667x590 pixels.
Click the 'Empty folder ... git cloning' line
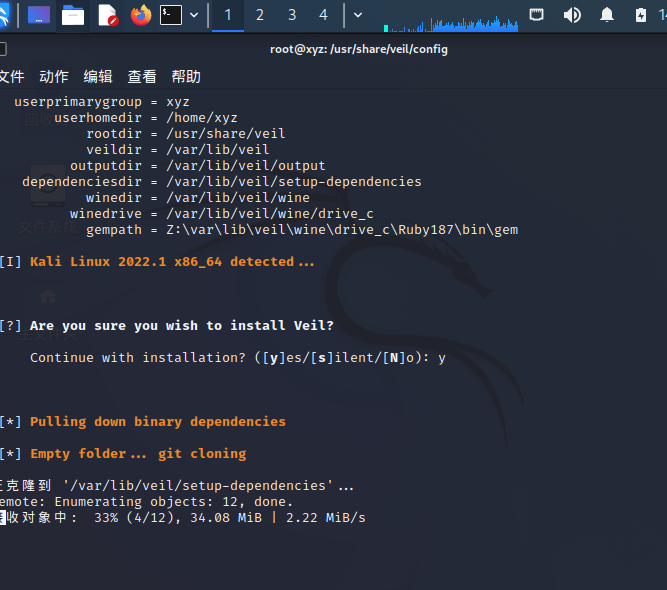click(x=123, y=454)
